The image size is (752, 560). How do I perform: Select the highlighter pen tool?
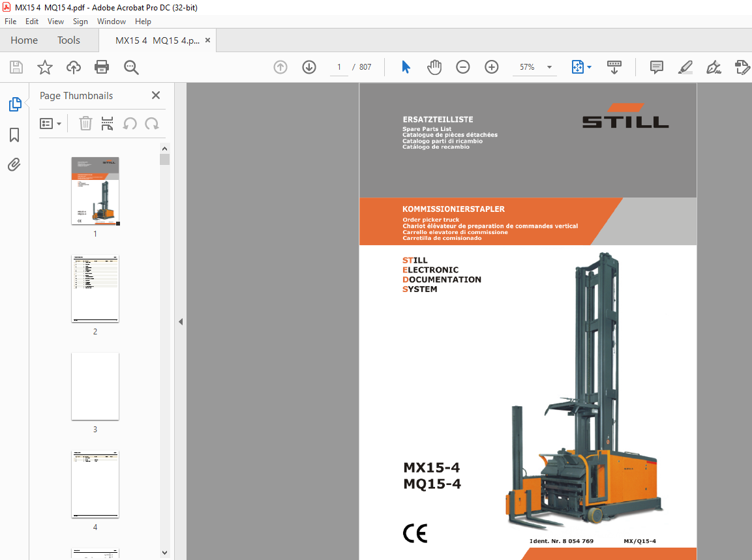click(x=685, y=67)
